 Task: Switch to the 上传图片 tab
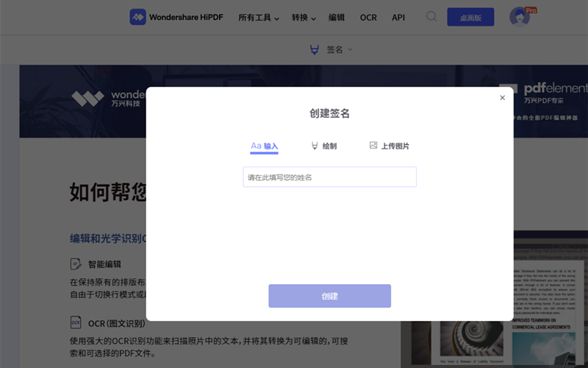point(390,146)
